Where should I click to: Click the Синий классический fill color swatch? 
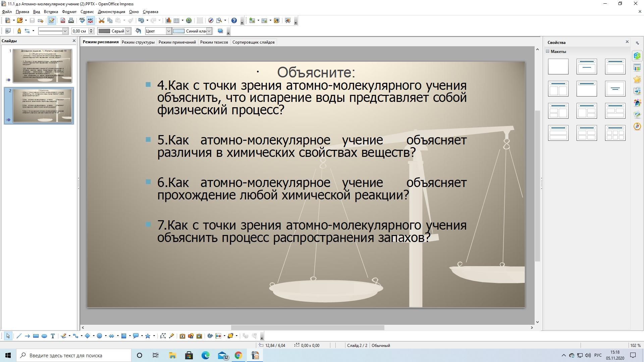click(179, 31)
